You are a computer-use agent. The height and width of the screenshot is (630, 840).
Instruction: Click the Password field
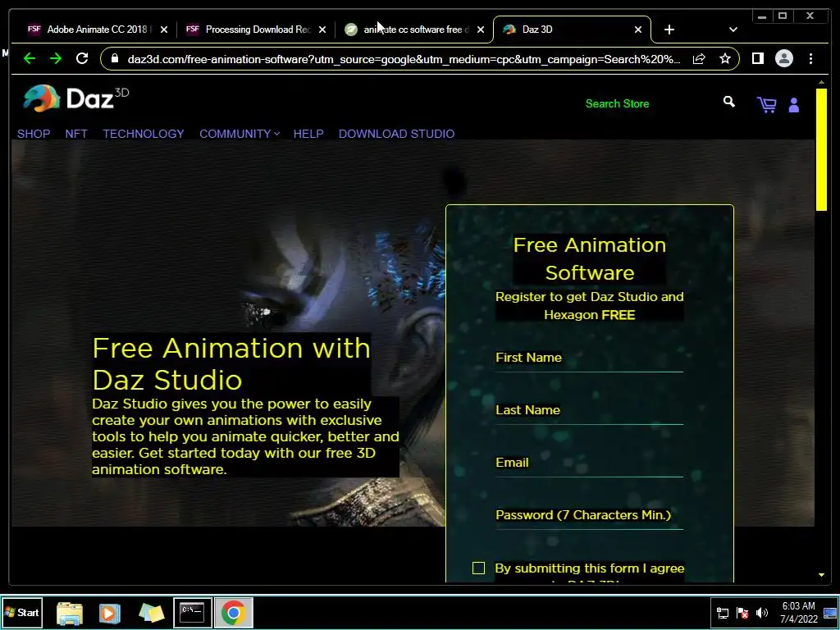tap(589, 515)
